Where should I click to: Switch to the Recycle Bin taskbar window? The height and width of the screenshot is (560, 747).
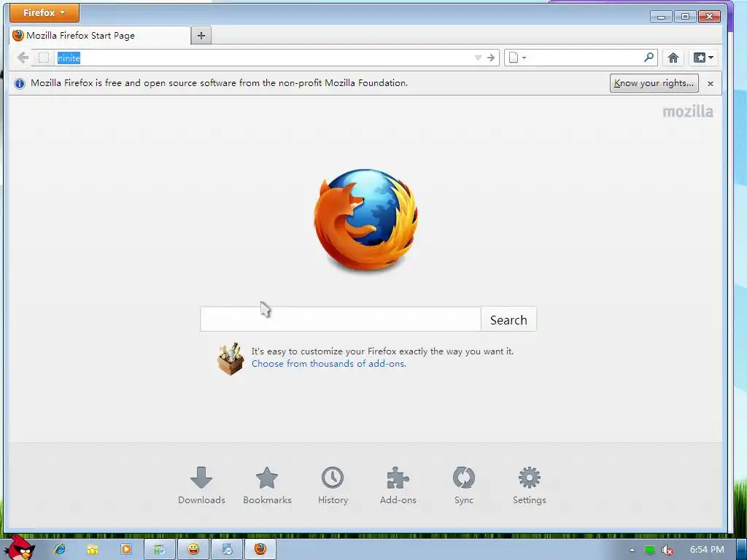tap(160, 549)
